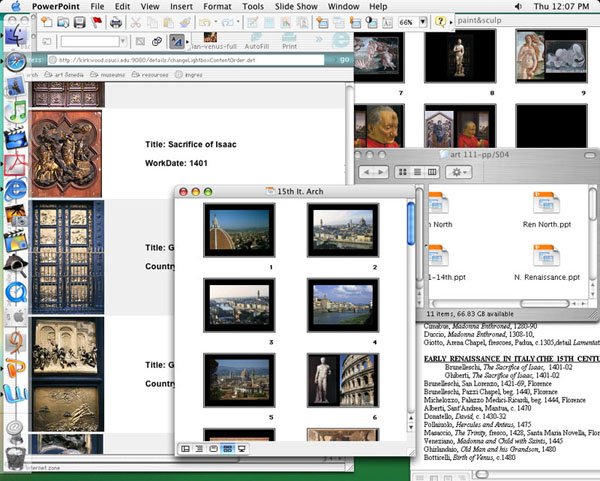Viewport: 600px width, 481px height.
Task: Start Slide Show view button in 15th It. Arch
Action: pyautogui.click(x=241, y=448)
